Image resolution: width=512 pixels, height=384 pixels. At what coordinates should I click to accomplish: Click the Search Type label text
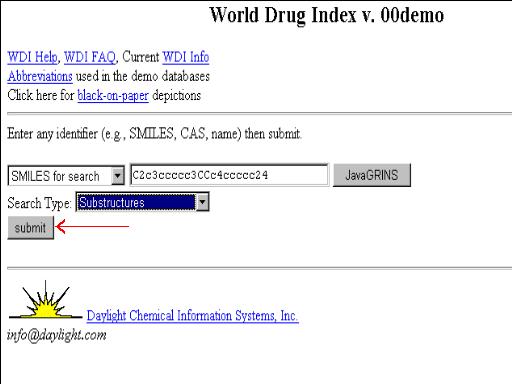point(39,203)
